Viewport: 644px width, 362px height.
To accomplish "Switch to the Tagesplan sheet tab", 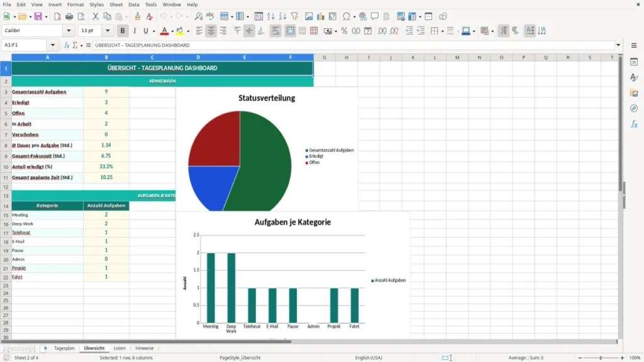I will tap(65, 348).
